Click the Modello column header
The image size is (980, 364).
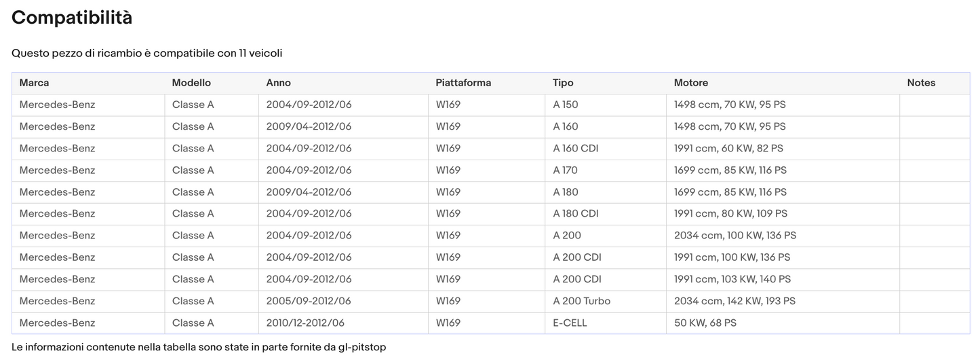[191, 83]
